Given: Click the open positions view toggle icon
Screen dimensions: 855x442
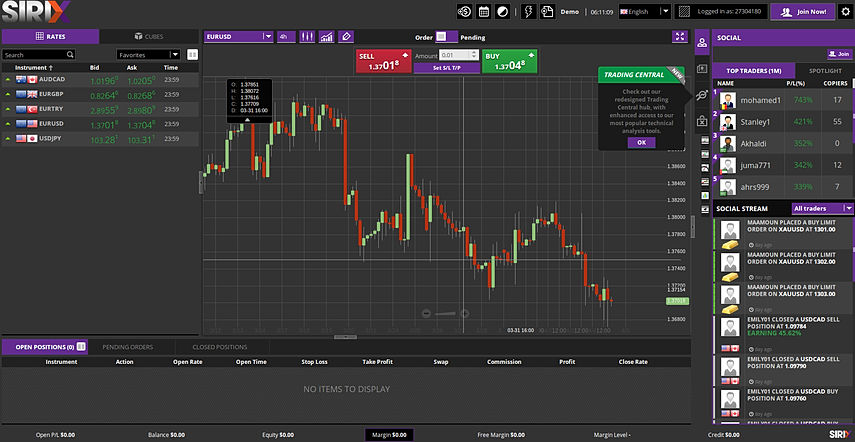Looking at the screenshot, I should point(81,346).
